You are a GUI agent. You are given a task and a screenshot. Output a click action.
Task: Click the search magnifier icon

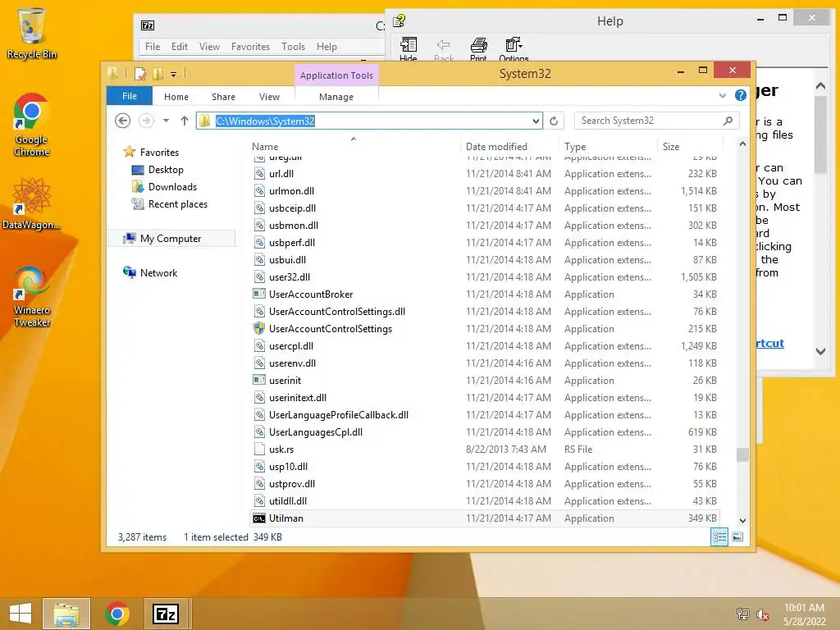click(x=728, y=121)
